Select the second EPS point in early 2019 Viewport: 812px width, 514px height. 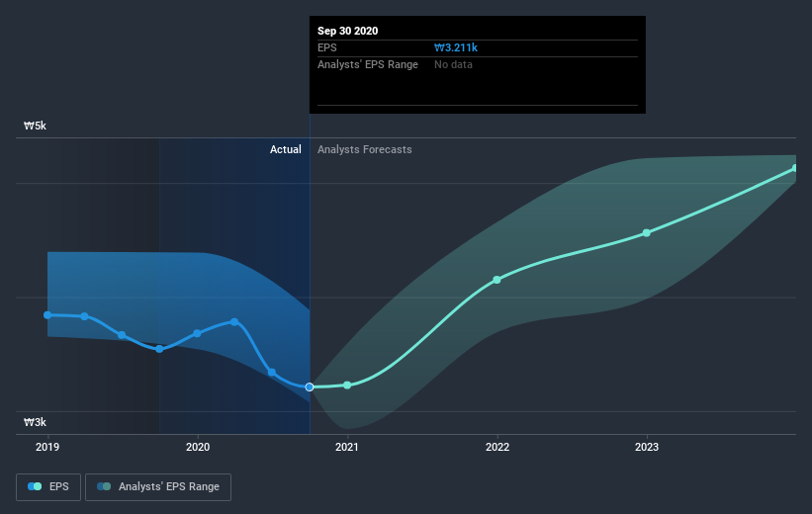pyautogui.click(x=84, y=316)
